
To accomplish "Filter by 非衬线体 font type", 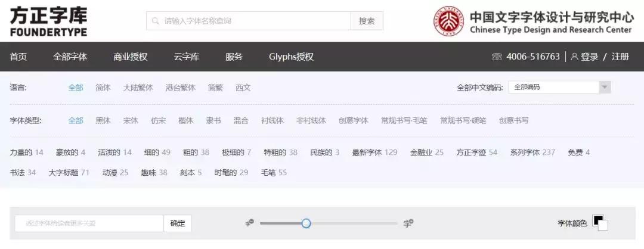I will tap(311, 120).
